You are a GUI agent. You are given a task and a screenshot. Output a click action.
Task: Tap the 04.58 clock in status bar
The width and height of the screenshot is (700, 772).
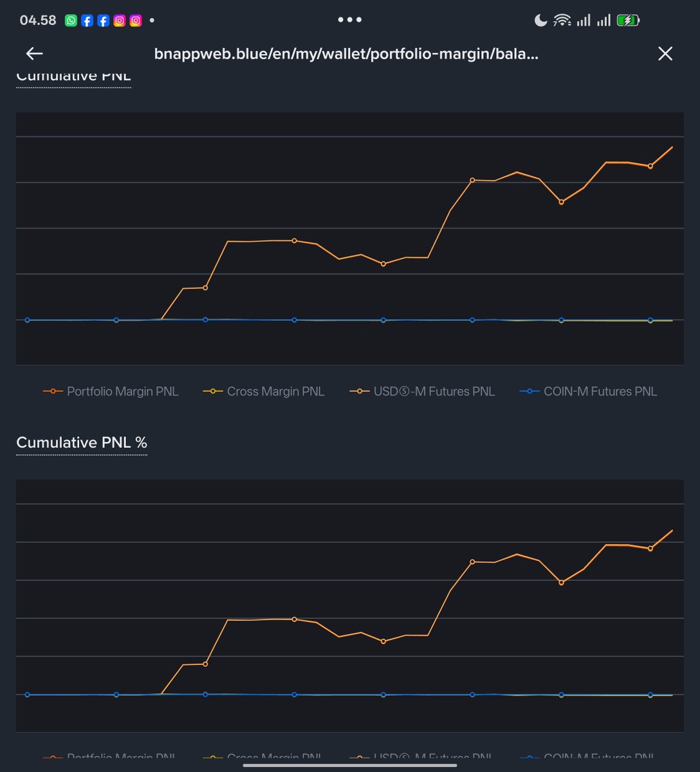coord(38,21)
